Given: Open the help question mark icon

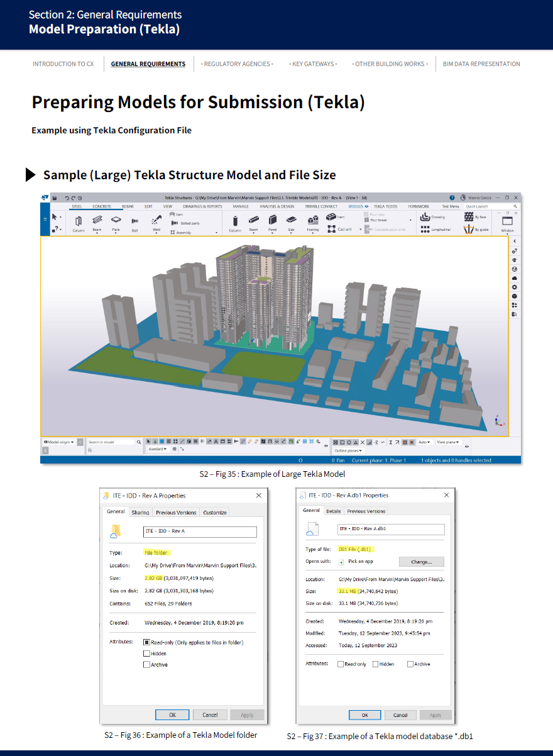Looking at the screenshot, I should (x=452, y=197).
